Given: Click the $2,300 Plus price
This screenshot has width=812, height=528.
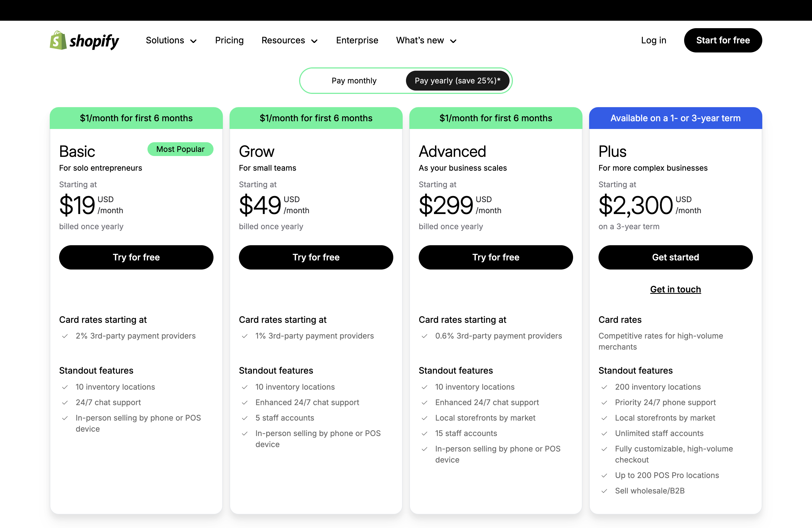Looking at the screenshot, I should point(636,205).
